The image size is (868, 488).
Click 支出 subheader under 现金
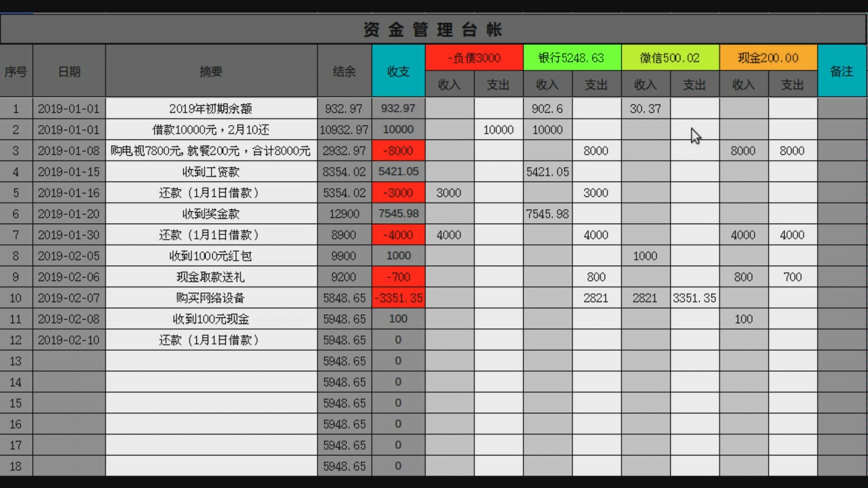[x=793, y=84]
